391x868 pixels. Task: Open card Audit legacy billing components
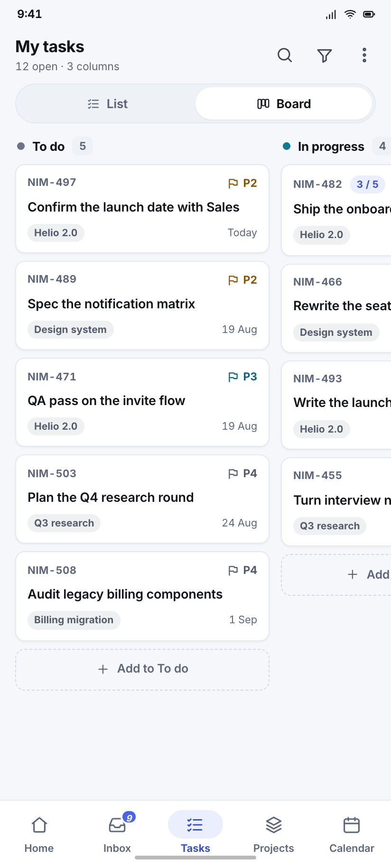click(x=142, y=596)
